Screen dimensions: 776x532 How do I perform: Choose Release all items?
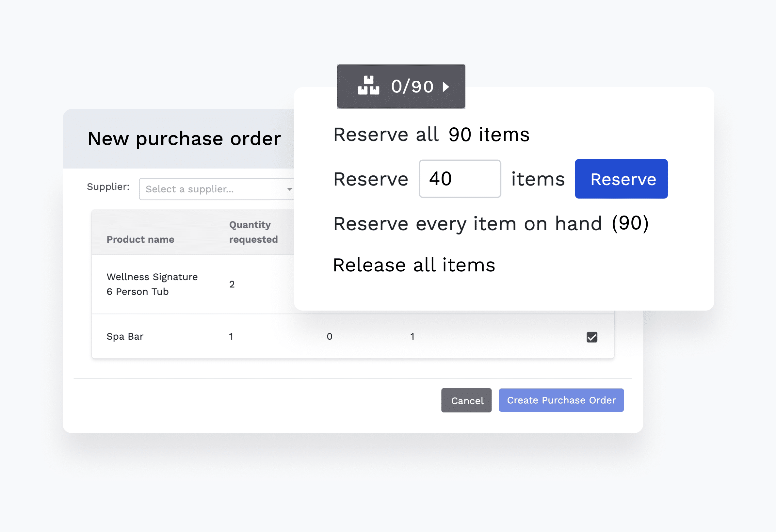(x=414, y=265)
